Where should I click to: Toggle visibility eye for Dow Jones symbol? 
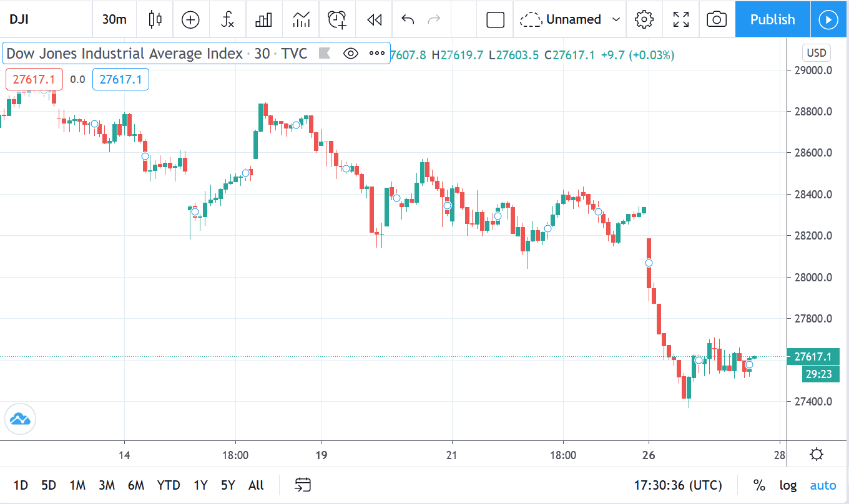(351, 54)
